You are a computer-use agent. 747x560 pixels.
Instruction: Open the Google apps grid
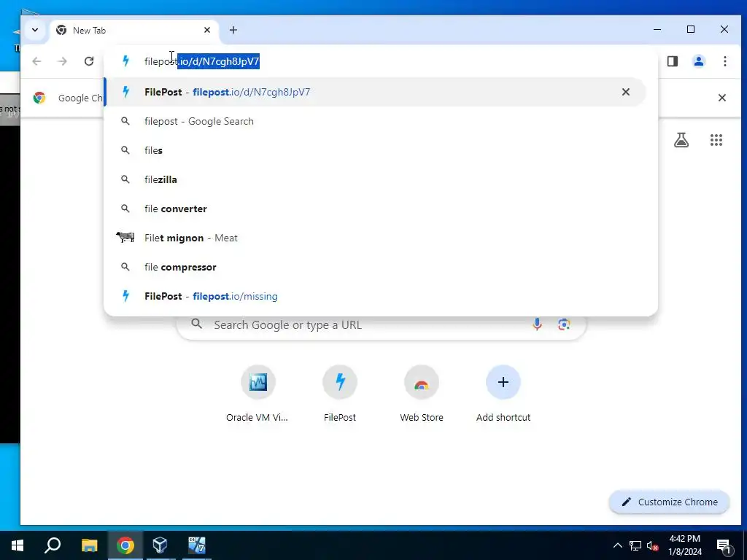coord(716,140)
